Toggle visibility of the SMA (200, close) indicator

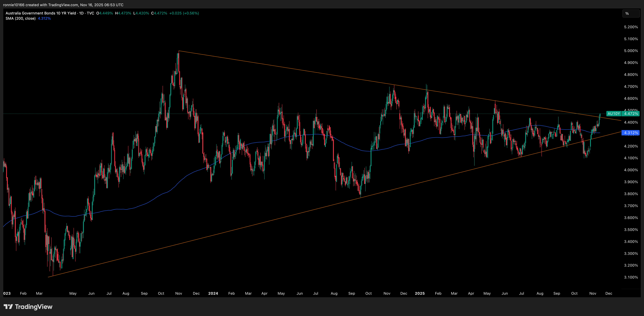[x=21, y=18]
